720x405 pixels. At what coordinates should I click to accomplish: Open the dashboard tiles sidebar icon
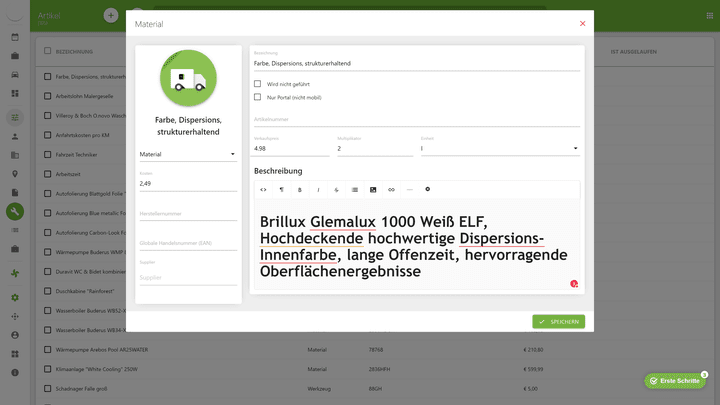15,93
